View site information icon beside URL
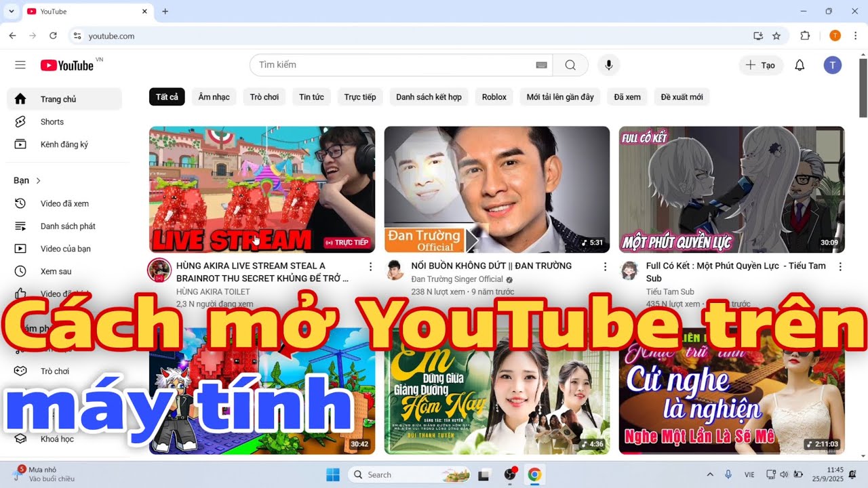This screenshot has width=868, height=488. click(x=77, y=36)
